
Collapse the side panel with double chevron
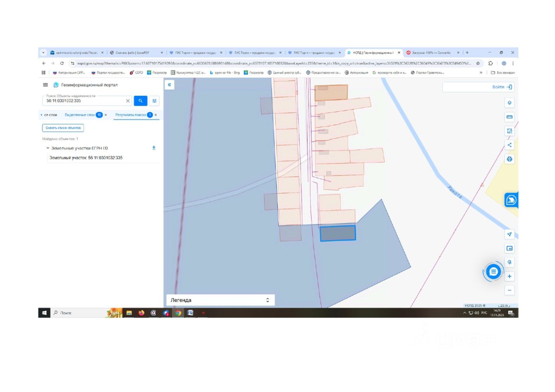[170, 85]
